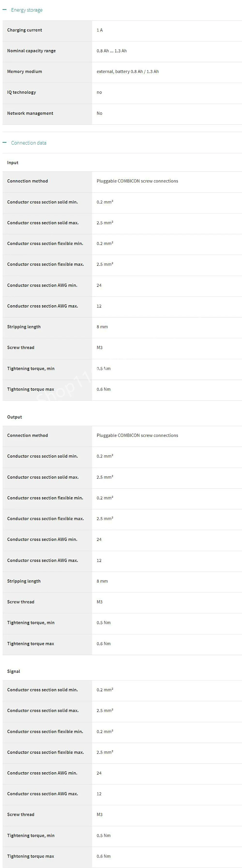
Task: Click the Output subsection heading
Action: point(15,417)
